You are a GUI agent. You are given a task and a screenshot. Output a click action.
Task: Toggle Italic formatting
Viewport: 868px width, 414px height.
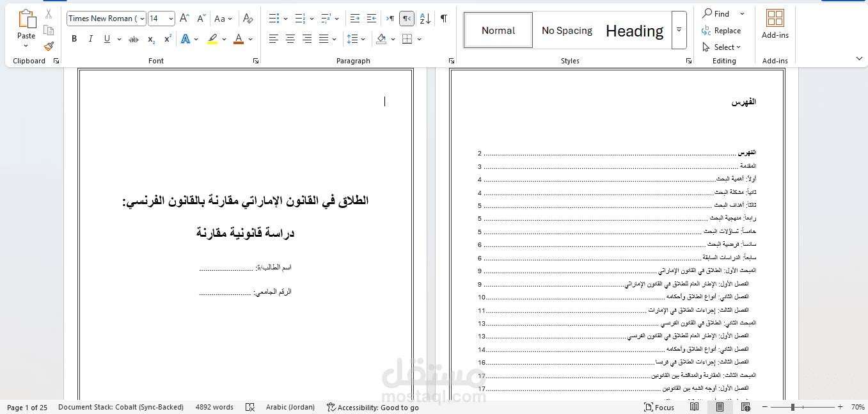coord(90,39)
